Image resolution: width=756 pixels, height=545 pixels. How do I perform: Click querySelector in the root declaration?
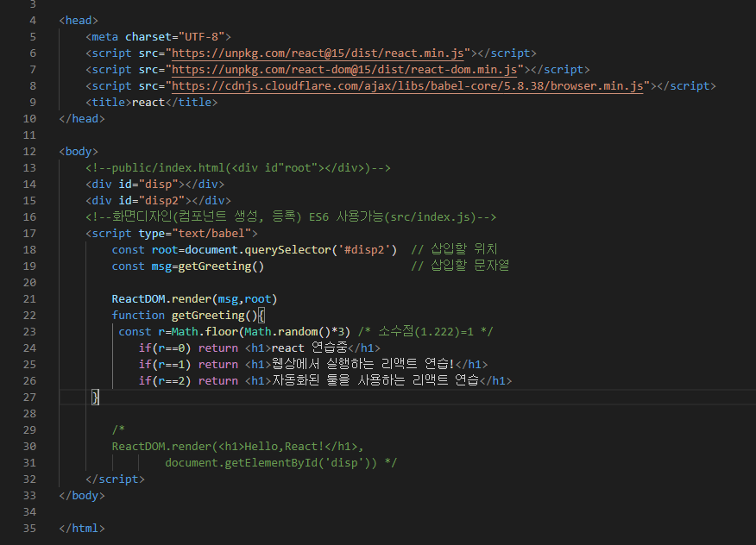tap(287, 249)
